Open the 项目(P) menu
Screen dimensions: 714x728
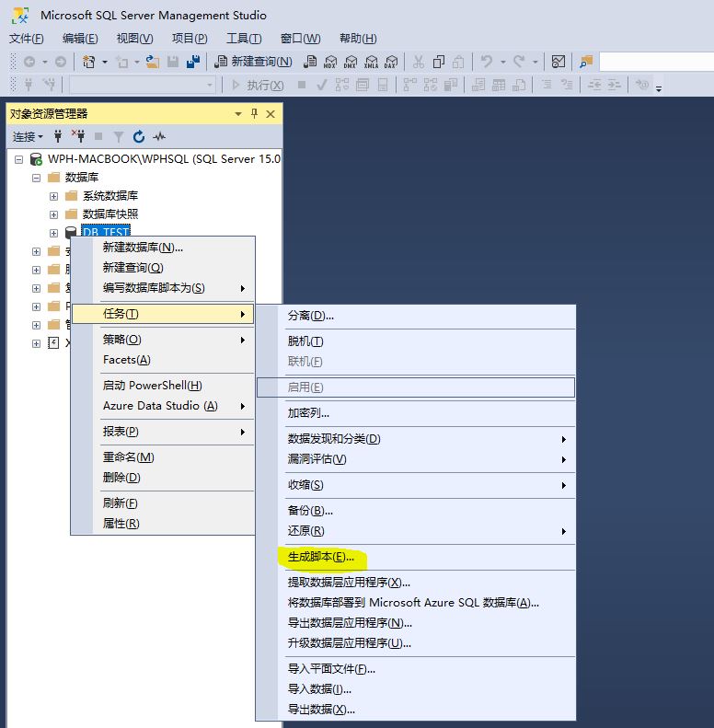(190, 38)
